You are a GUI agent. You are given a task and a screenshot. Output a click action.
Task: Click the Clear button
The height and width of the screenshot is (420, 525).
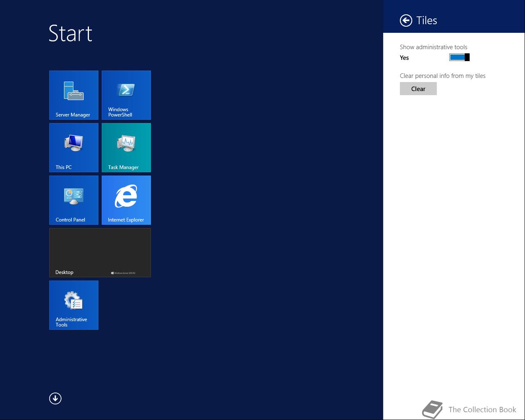pos(418,89)
